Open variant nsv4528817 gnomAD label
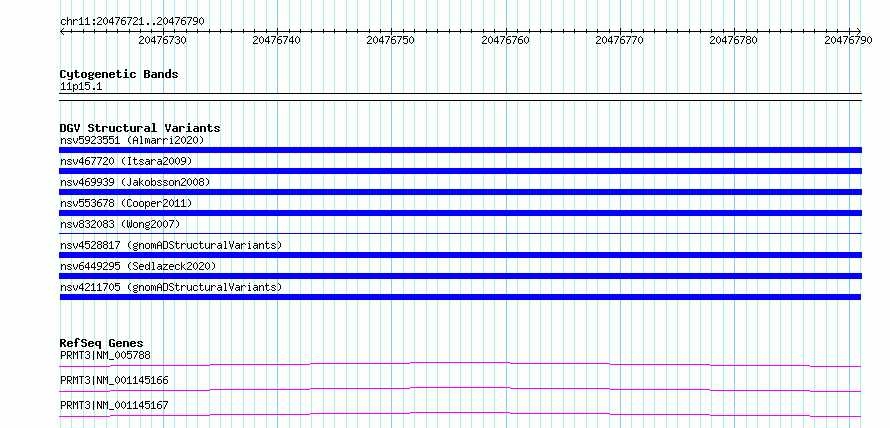Image resolution: width=890 pixels, height=428 pixels. pos(171,245)
